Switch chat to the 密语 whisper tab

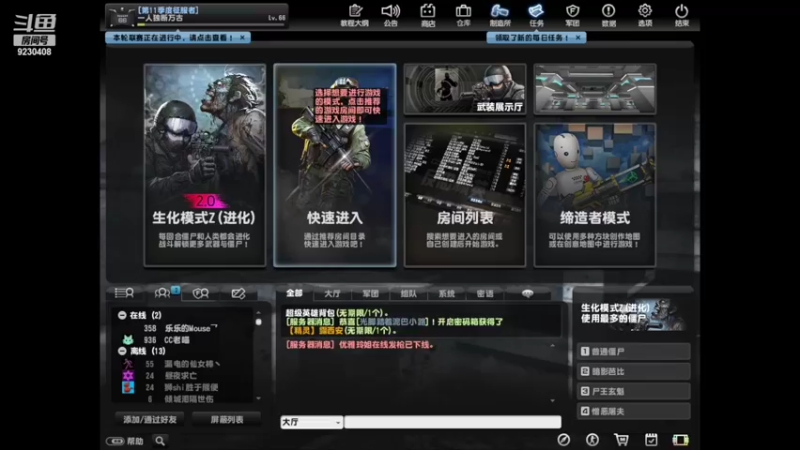485,293
